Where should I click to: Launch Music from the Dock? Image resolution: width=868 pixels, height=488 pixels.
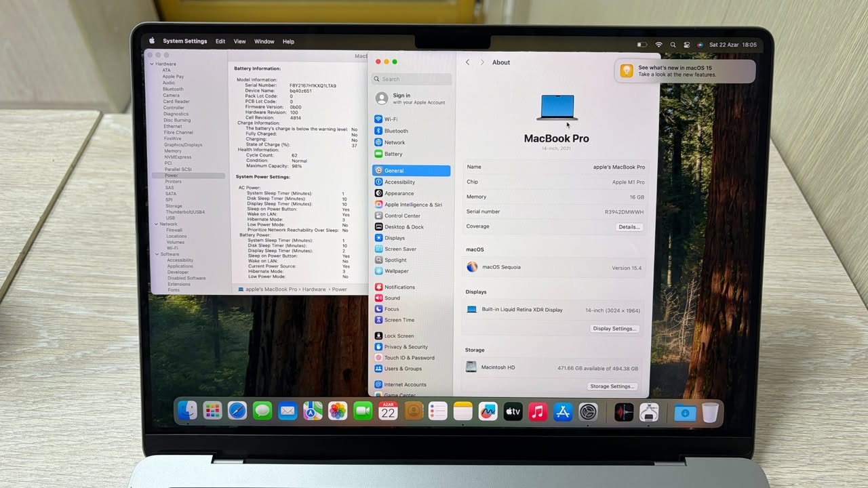pyautogui.click(x=538, y=411)
